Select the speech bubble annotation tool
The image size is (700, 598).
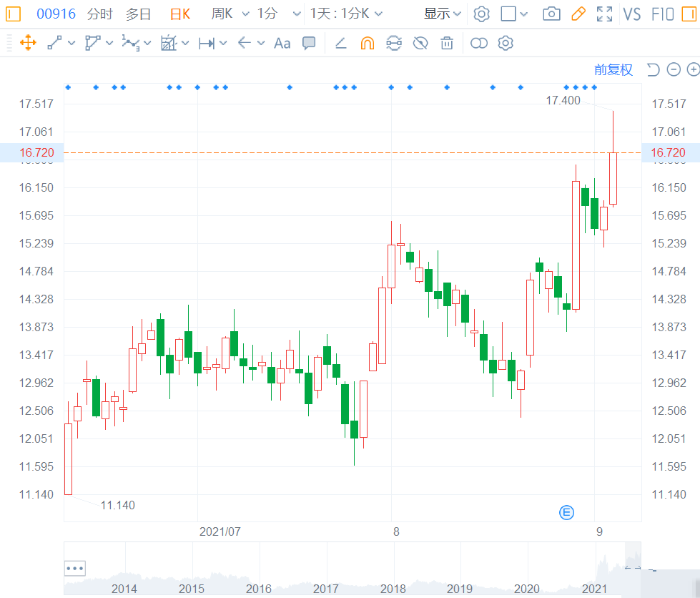[309, 43]
